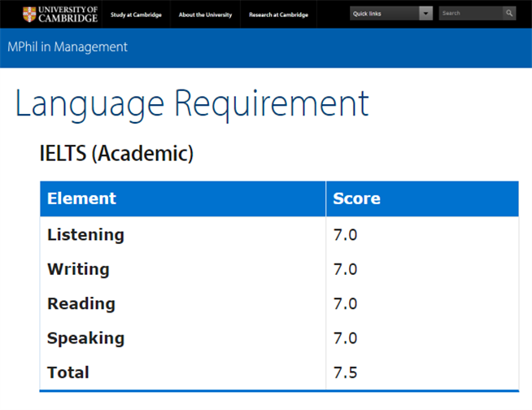The height and width of the screenshot is (410, 532).
Task: Open the Study at Cambridge menu
Action: [x=136, y=15]
